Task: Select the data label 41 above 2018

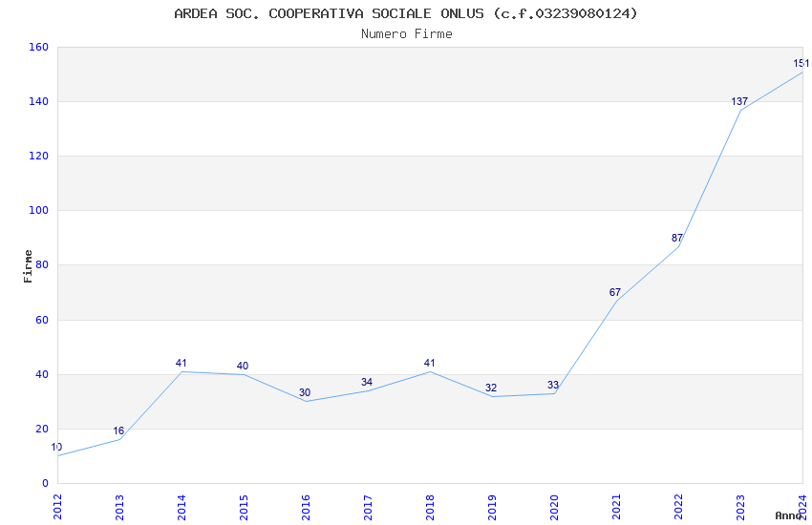Action: coord(429,363)
